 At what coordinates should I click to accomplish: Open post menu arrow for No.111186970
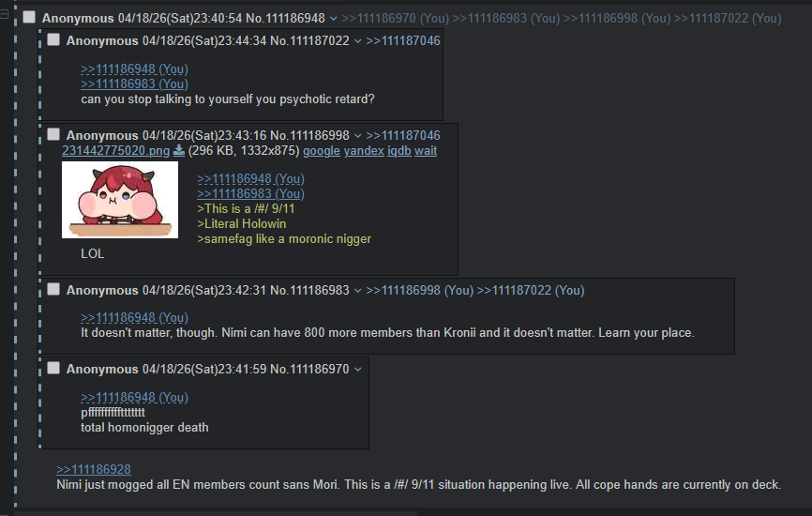tap(357, 370)
